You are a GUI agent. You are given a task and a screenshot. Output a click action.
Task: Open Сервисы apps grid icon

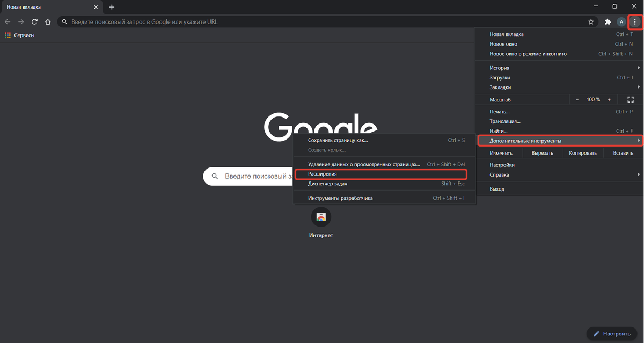pyautogui.click(x=8, y=35)
